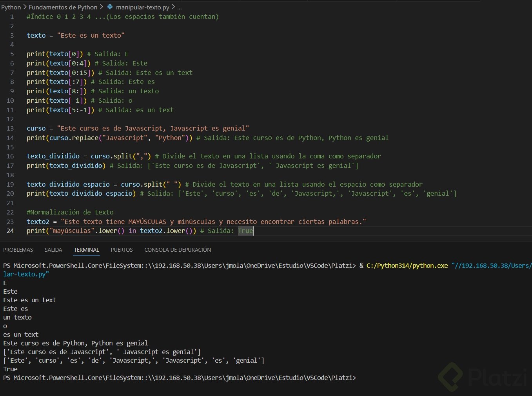Place the cursor on "texto" in line 3
Screen dimensions: 532x396
coord(36,35)
